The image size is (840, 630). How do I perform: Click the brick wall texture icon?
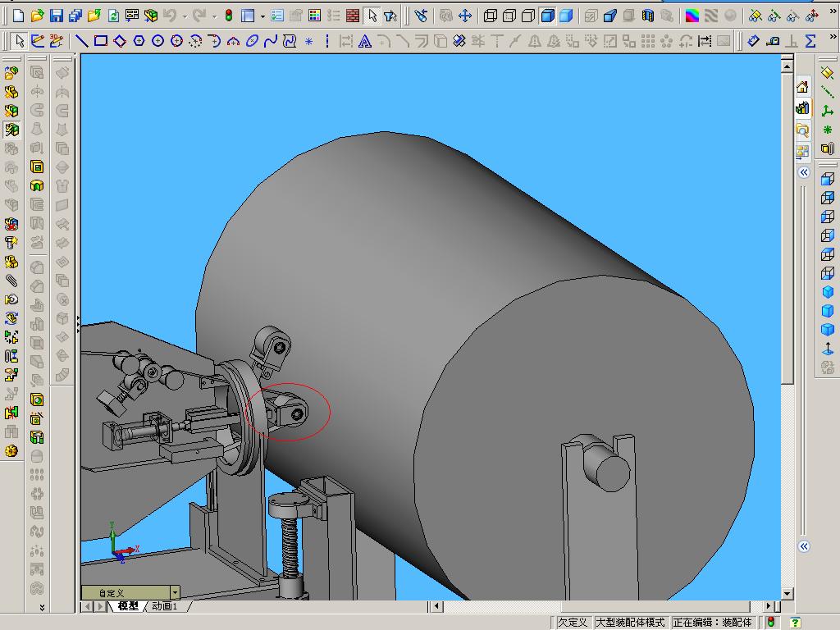coord(353,16)
